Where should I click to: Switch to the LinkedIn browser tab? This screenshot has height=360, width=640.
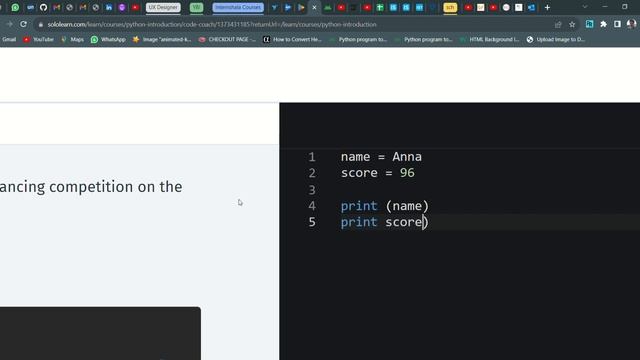(x=109, y=7)
